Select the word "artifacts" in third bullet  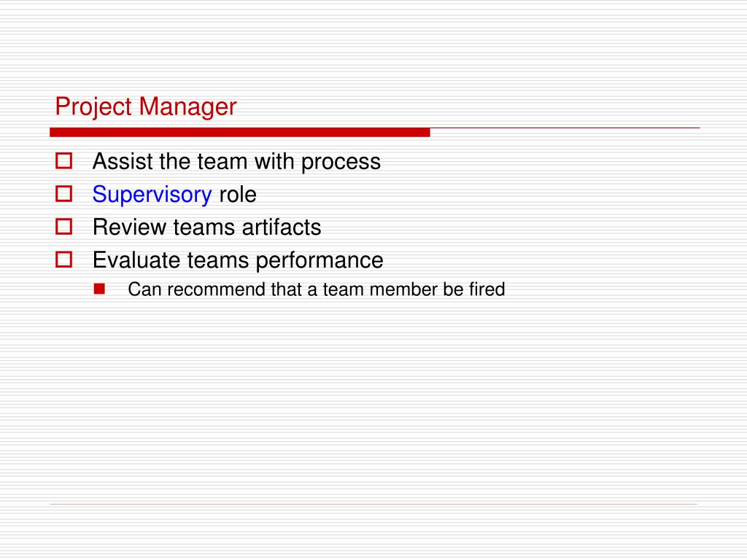(x=282, y=227)
